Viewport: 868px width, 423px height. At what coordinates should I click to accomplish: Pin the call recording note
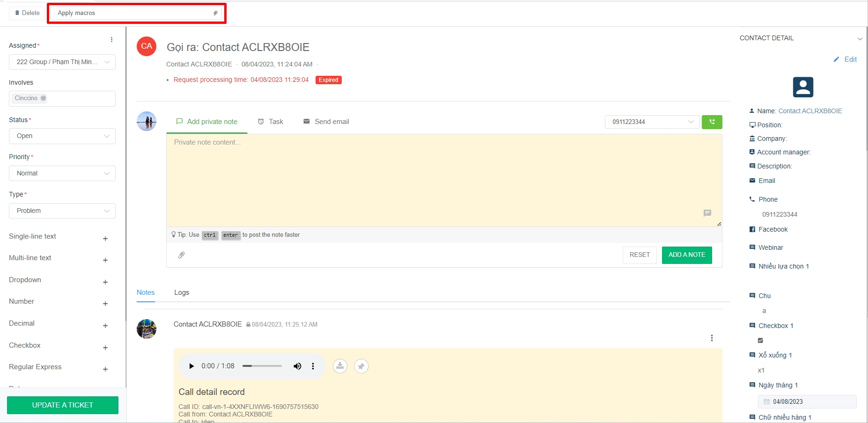tap(361, 366)
